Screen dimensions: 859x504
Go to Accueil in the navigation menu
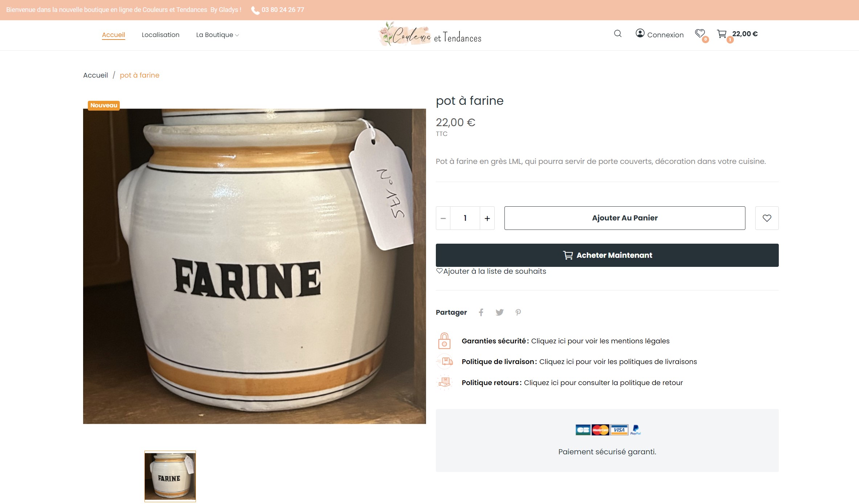(x=114, y=35)
